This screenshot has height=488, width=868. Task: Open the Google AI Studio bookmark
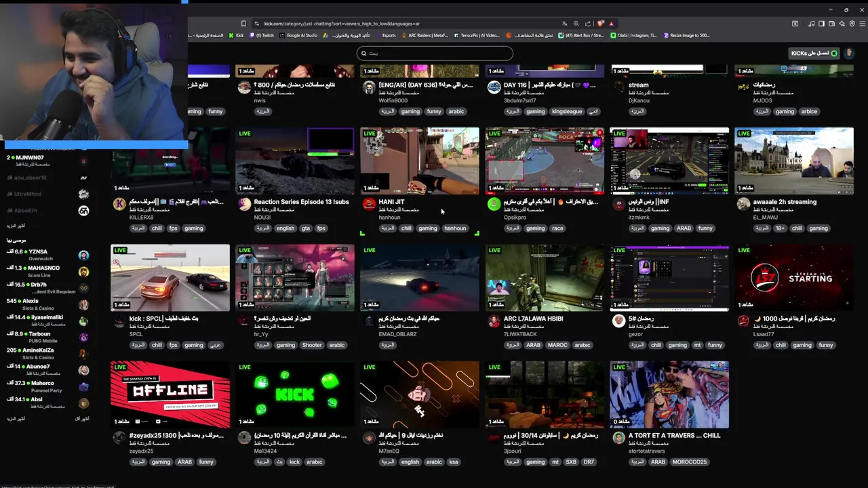click(x=298, y=35)
